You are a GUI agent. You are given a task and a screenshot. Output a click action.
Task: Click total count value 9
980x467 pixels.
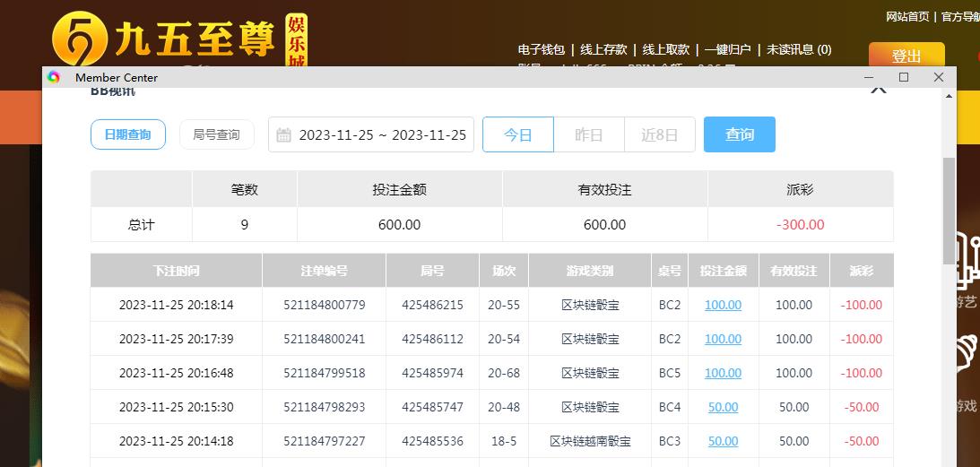tap(245, 224)
